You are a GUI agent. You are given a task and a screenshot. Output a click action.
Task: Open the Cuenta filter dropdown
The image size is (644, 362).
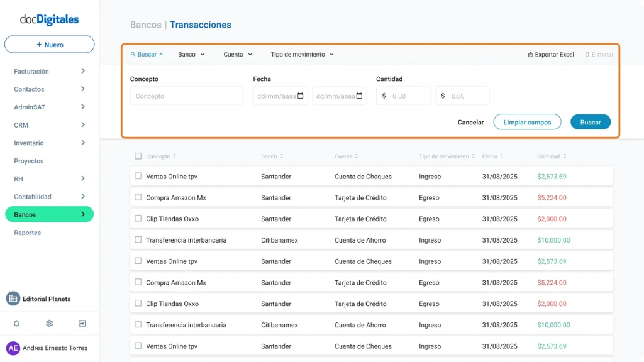pos(237,54)
